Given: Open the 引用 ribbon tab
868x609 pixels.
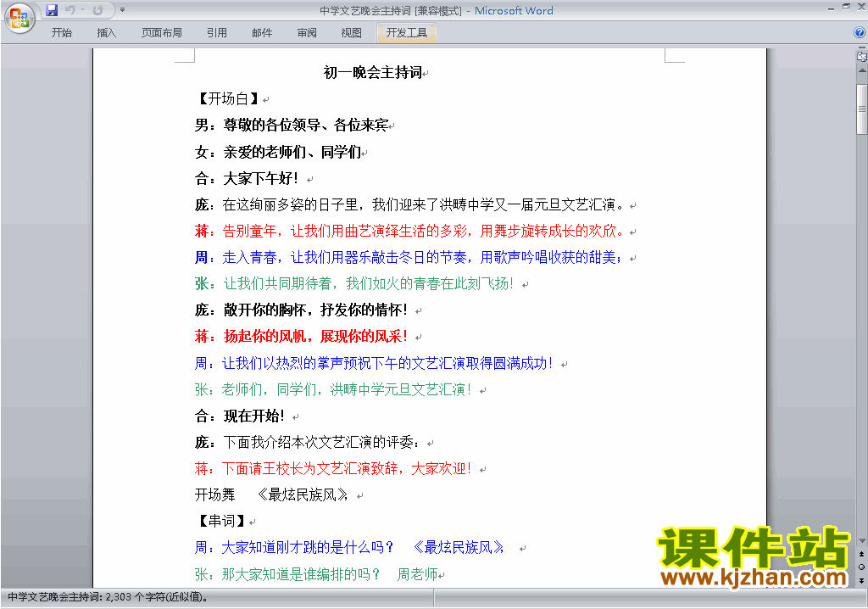Looking at the screenshot, I should 217,33.
